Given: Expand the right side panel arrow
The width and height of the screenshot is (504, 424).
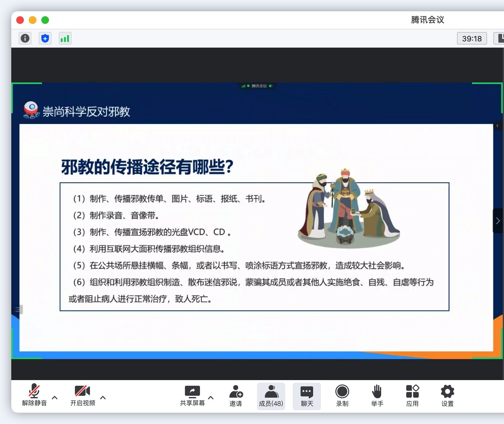Looking at the screenshot, I should (x=498, y=221).
